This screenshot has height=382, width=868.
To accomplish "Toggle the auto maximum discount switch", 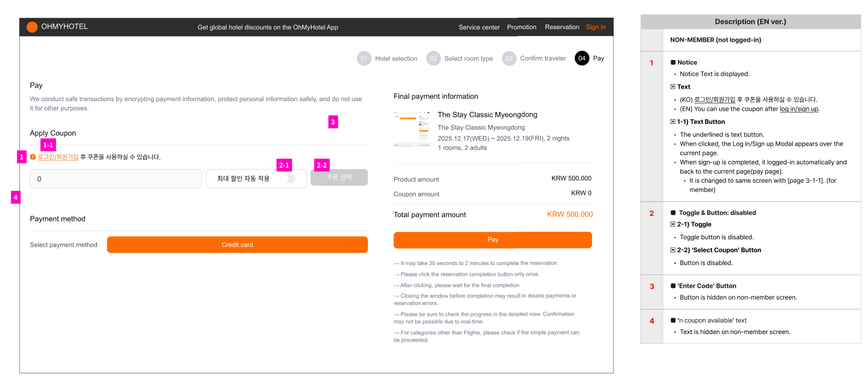I will point(288,179).
